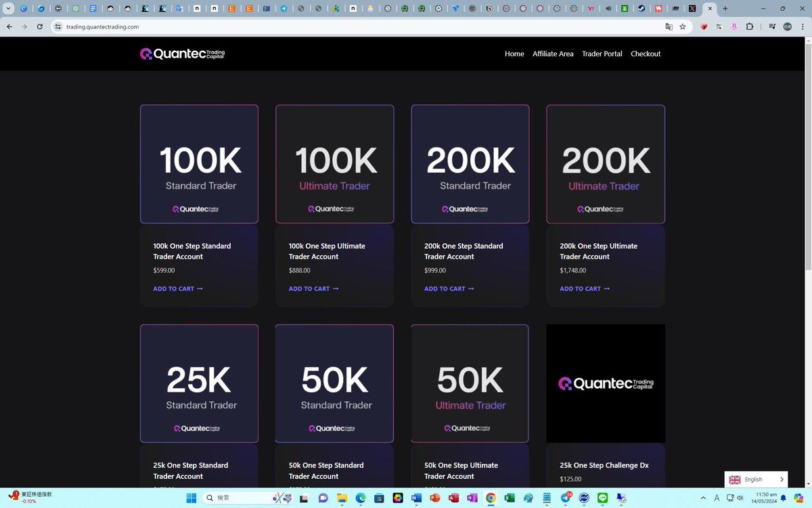
Task: Open 100K Ultimate Trader product image
Action: click(334, 164)
